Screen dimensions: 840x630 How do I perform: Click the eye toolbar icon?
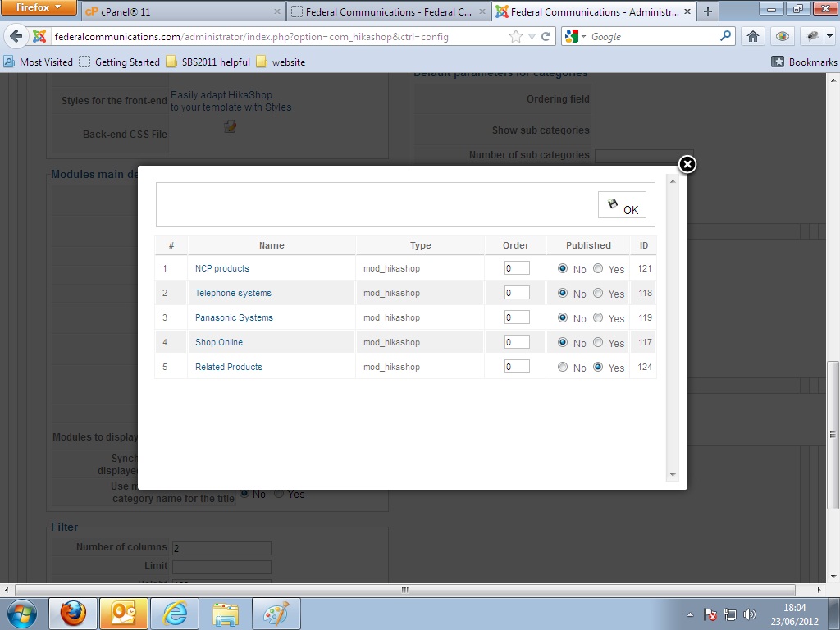782,36
